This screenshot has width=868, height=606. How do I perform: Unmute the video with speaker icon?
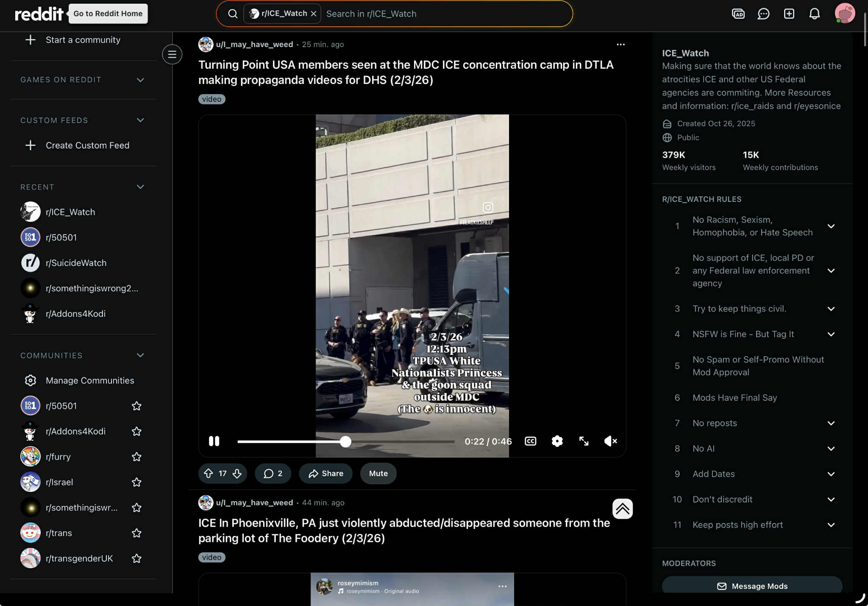610,441
